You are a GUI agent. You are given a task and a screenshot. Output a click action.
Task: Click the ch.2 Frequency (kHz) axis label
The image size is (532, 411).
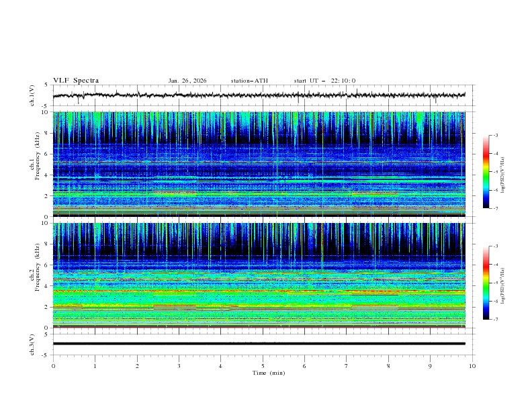tap(35, 267)
